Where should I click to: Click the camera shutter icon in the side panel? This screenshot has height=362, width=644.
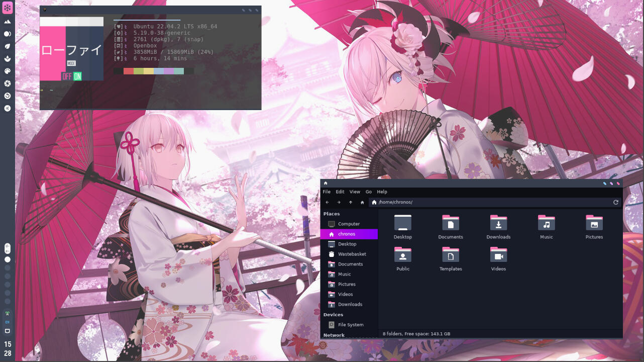click(8, 83)
